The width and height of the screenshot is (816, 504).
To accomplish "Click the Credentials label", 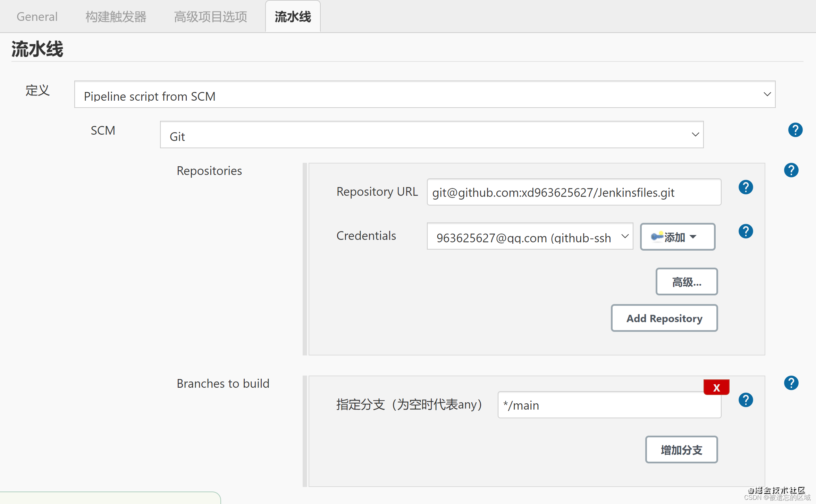I will click(366, 236).
